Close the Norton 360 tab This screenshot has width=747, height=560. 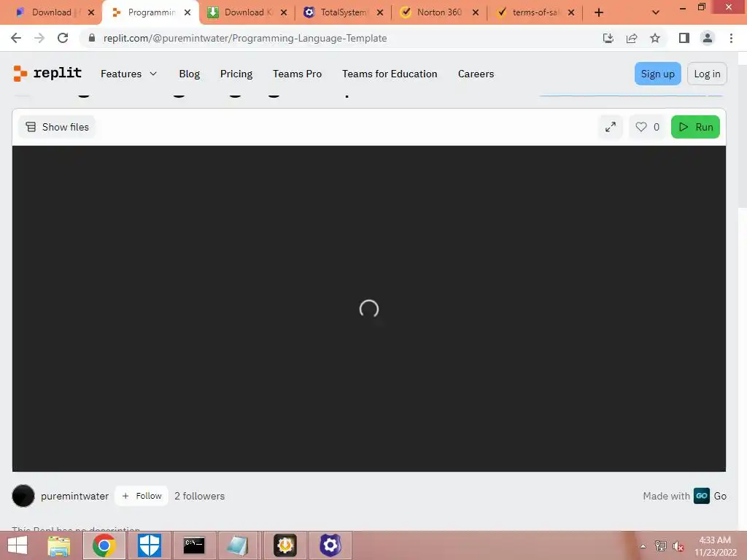tap(476, 12)
